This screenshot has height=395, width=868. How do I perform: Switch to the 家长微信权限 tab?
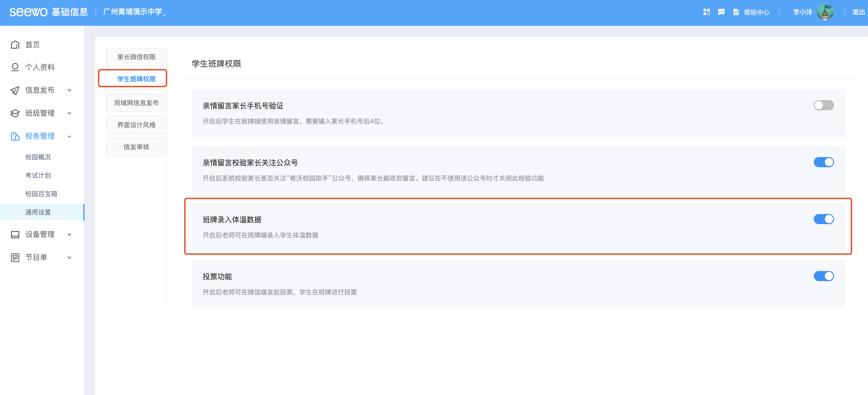[x=136, y=57]
